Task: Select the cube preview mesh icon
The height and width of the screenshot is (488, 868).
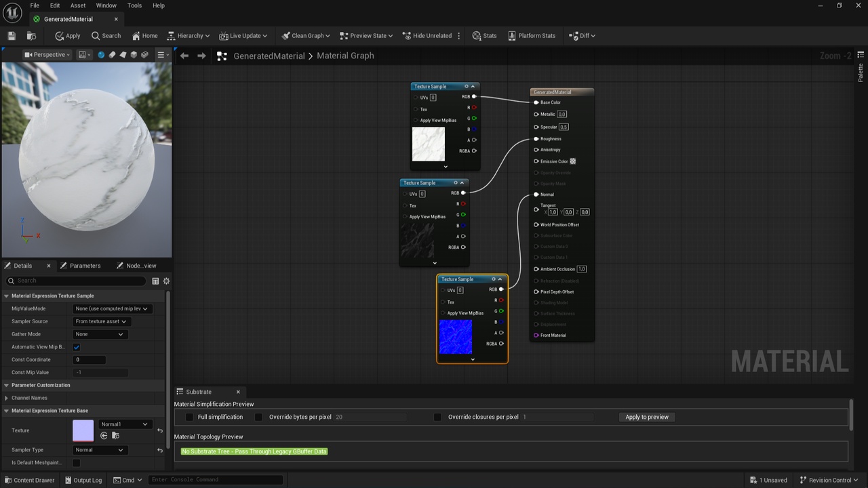Action: click(134, 55)
